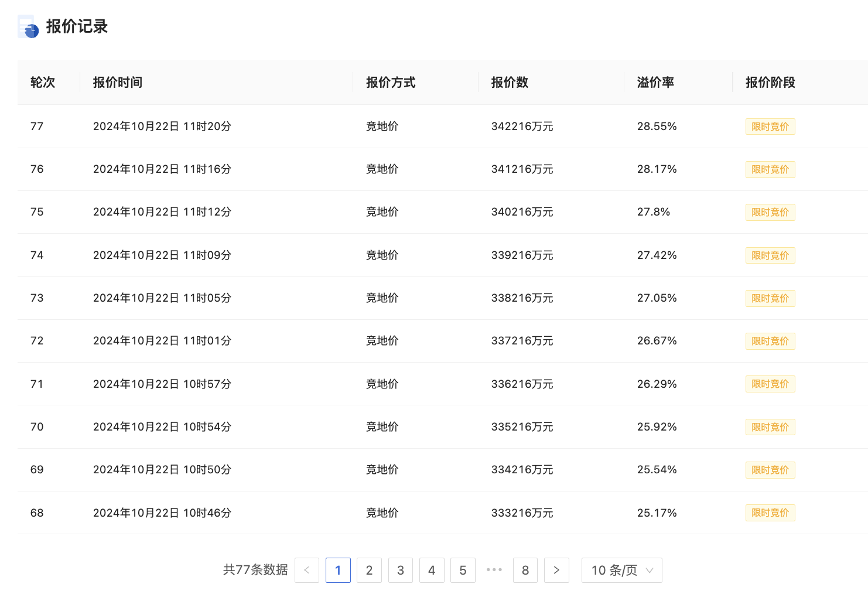The height and width of the screenshot is (601, 868).
Task: Click the 限时竞价 tag in round 70
Action: coord(770,427)
